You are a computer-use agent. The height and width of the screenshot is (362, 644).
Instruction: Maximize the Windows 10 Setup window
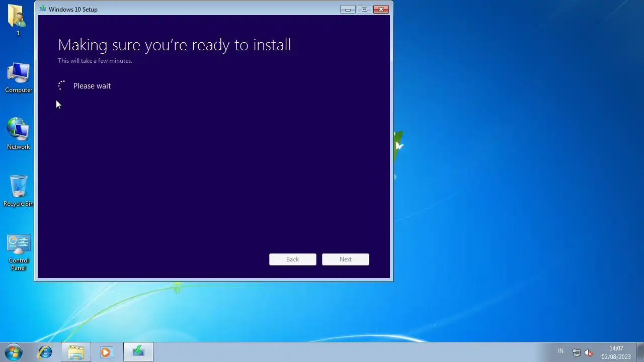[364, 9]
